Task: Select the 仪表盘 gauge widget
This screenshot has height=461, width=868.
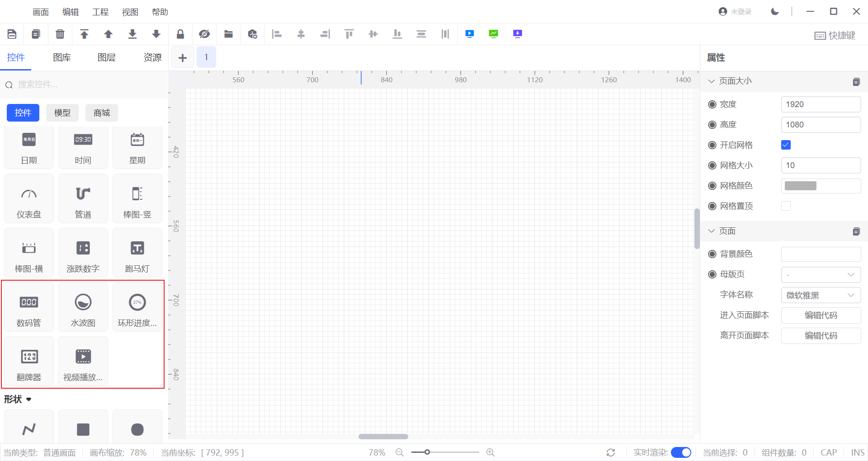Action: (x=29, y=199)
